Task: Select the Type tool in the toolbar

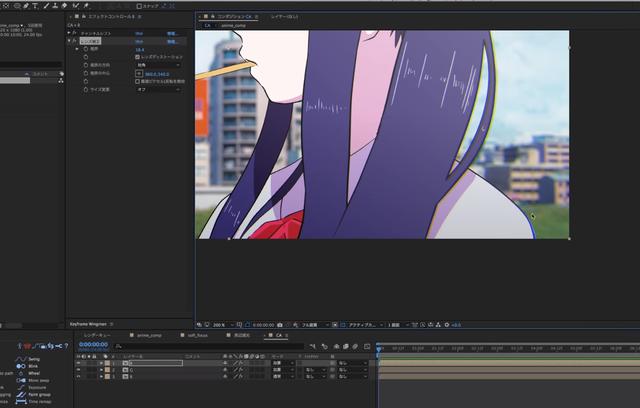Action: point(36,6)
